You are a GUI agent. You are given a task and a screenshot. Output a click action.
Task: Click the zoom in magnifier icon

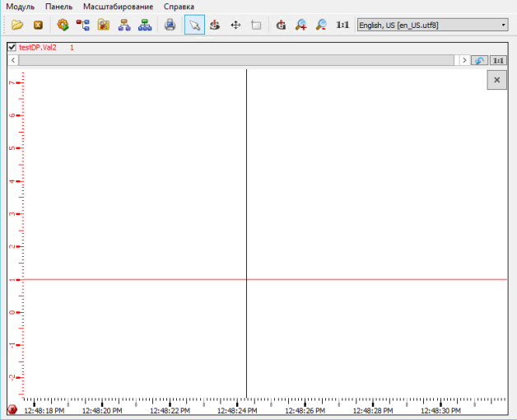(301, 26)
